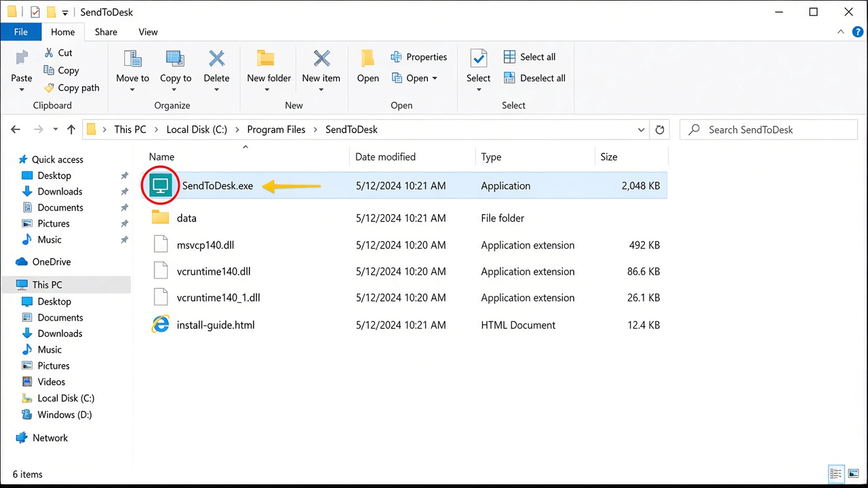Image resolution: width=868 pixels, height=488 pixels.
Task: Expand the New item dropdown
Action: click(321, 89)
